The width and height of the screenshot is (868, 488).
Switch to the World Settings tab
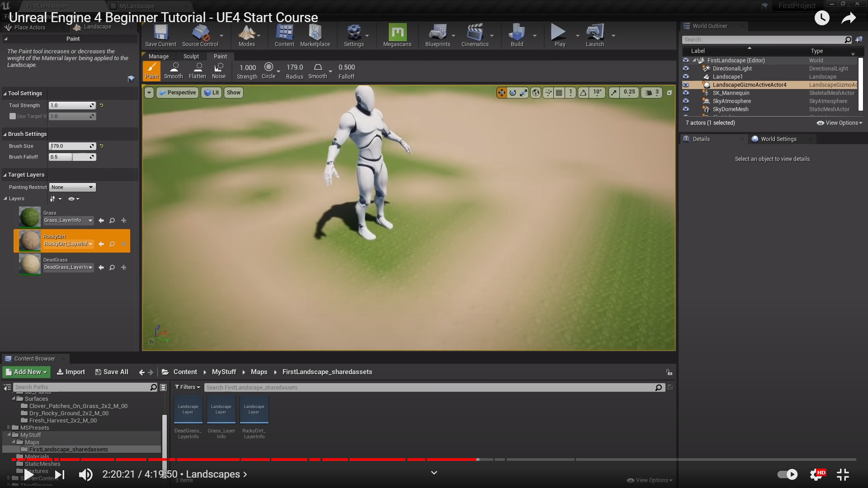(778, 139)
